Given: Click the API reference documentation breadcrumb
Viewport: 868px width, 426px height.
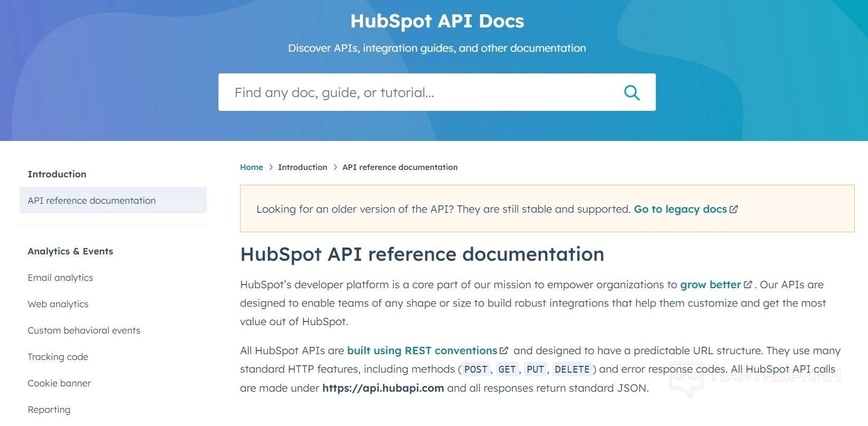Looking at the screenshot, I should coord(400,167).
